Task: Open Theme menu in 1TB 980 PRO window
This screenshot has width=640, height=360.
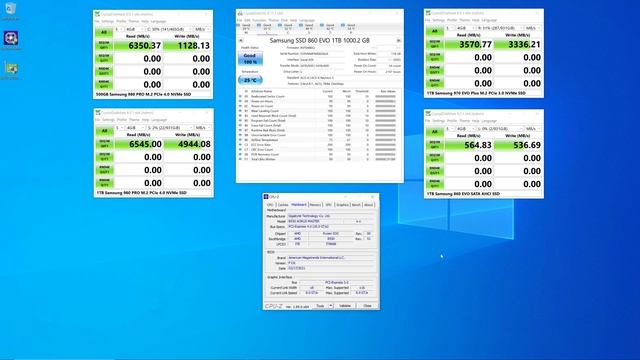Action: (134, 120)
